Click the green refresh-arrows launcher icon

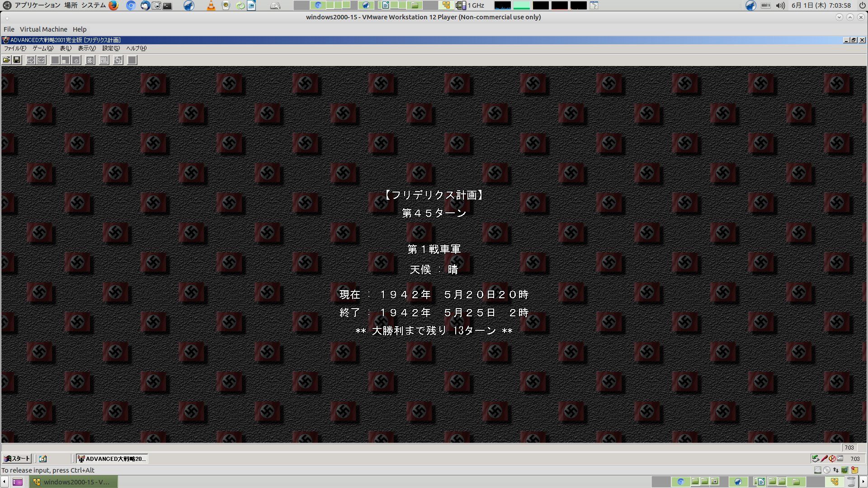(x=241, y=5)
